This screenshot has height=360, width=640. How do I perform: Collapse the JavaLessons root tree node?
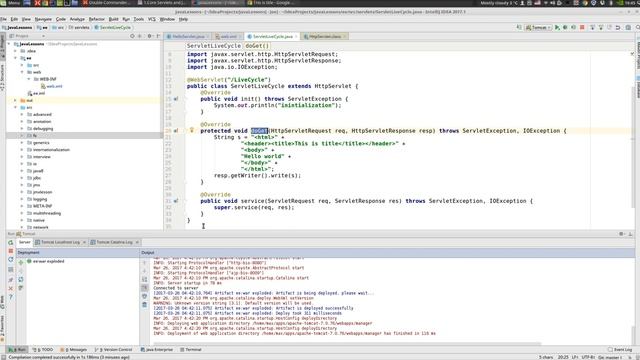tap(9, 44)
